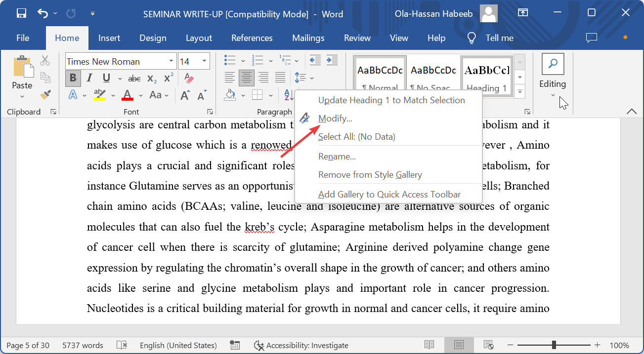The width and height of the screenshot is (644, 354).
Task: Open proofing errors book icon
Action: pos(122,345)
